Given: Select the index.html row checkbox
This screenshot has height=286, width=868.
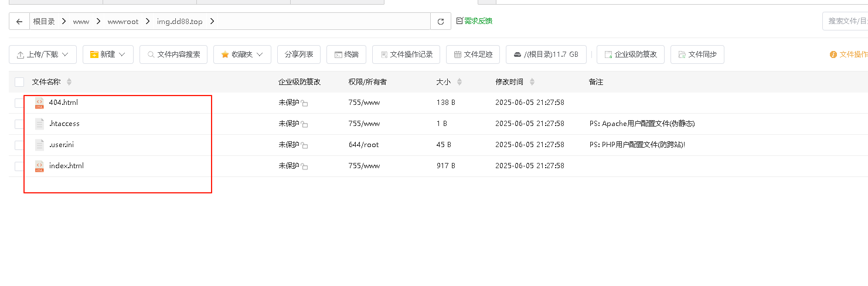Looking at the screenshot, I should tap(19, 166).
